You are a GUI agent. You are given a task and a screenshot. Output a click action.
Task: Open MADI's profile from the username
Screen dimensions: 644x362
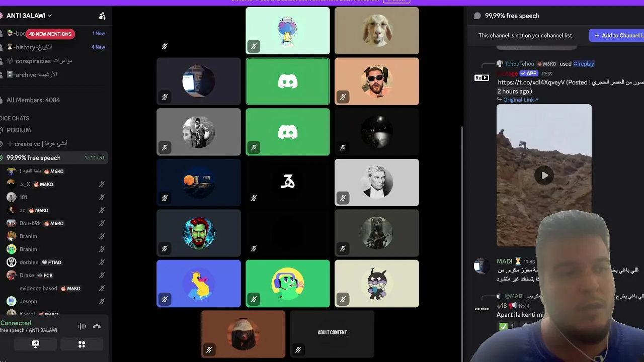coord(505,261)
